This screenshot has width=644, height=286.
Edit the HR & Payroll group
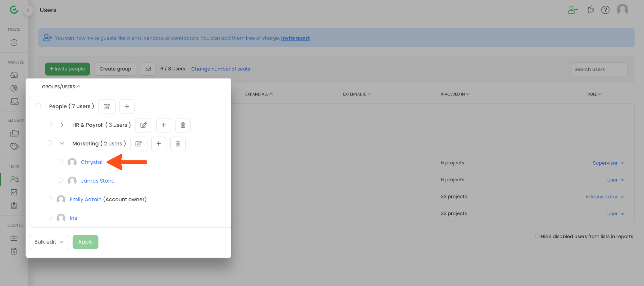[x=144, y=125]
